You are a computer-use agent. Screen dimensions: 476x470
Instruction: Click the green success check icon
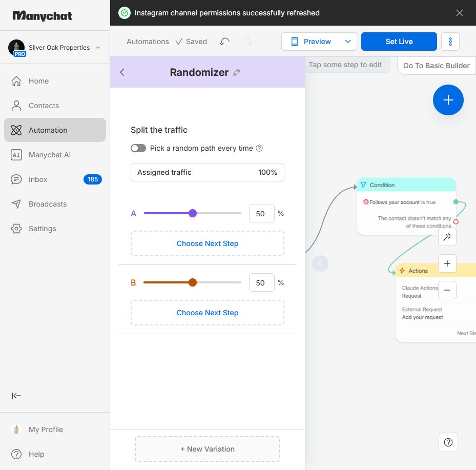pyautogui.click(x=125, y=13)
